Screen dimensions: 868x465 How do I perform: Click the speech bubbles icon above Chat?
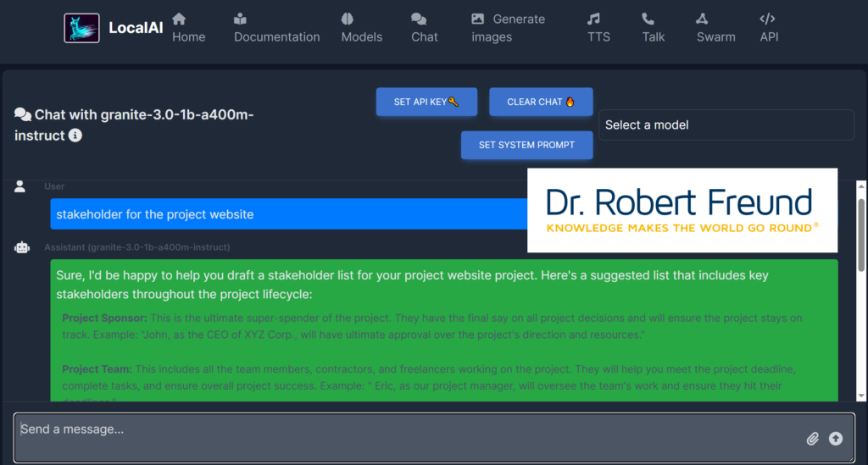click(419, 19)
